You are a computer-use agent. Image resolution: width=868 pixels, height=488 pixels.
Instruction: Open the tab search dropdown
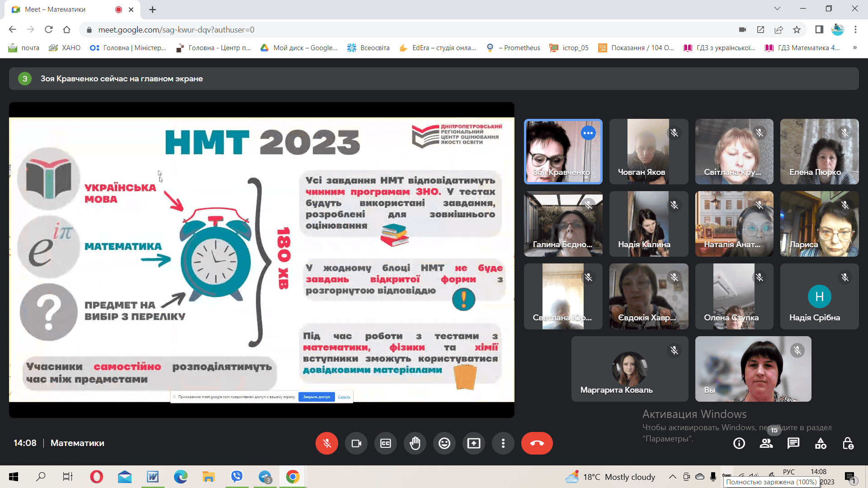(777, 9)
